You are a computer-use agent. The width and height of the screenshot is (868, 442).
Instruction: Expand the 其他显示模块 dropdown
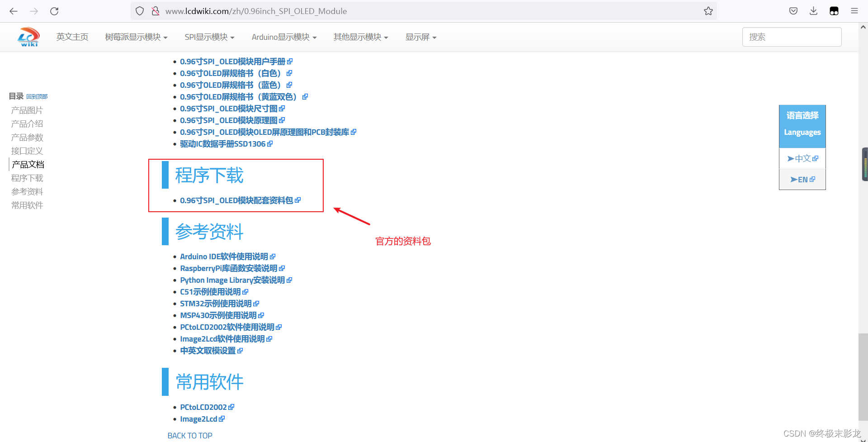click(x=361, y=37)
